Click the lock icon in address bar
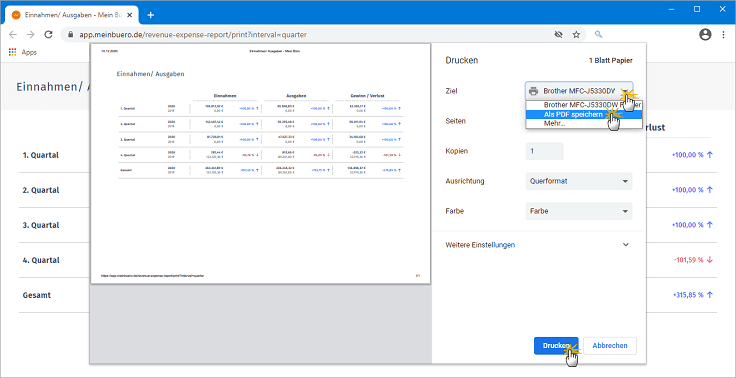This screenshot has width=736, height=378. (x=71, y=35)
